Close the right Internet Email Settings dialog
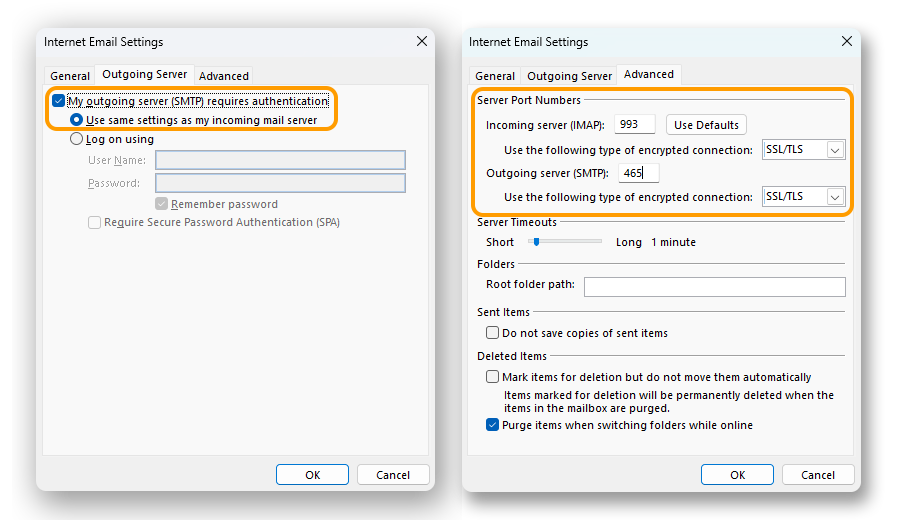The image size is (900, 520). click(847, 42)
